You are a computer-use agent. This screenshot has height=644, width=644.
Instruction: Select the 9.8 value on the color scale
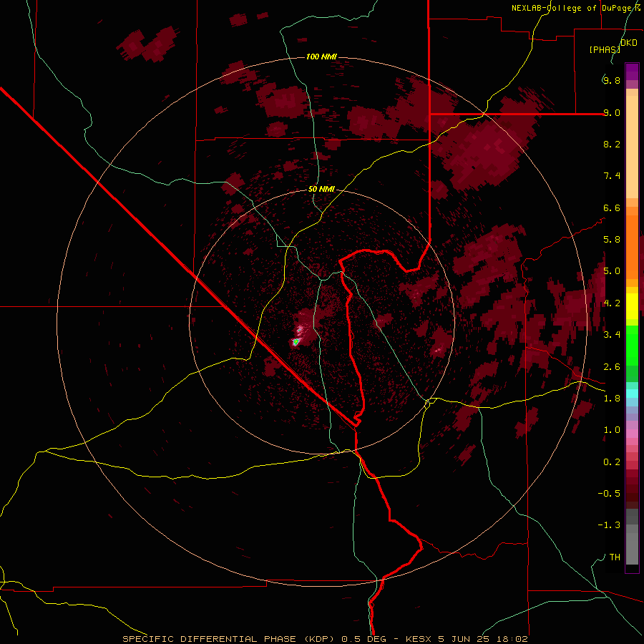click(x=611, y=80)
